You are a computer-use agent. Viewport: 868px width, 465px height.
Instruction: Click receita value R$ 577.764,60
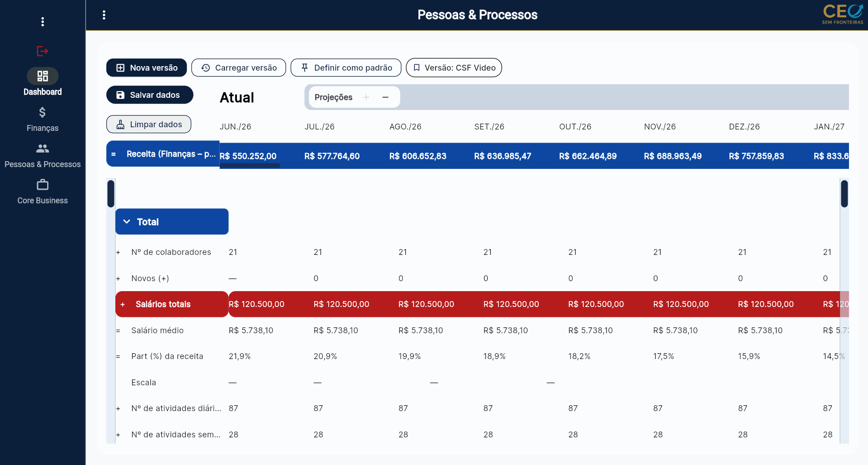click(x=332, y=156)
